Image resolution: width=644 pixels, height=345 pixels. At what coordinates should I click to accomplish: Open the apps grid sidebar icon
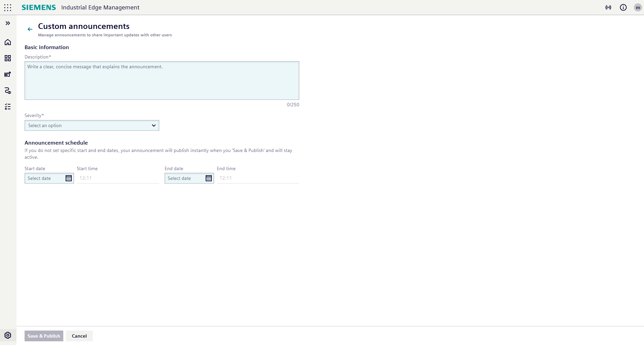[x=8, y=58]
